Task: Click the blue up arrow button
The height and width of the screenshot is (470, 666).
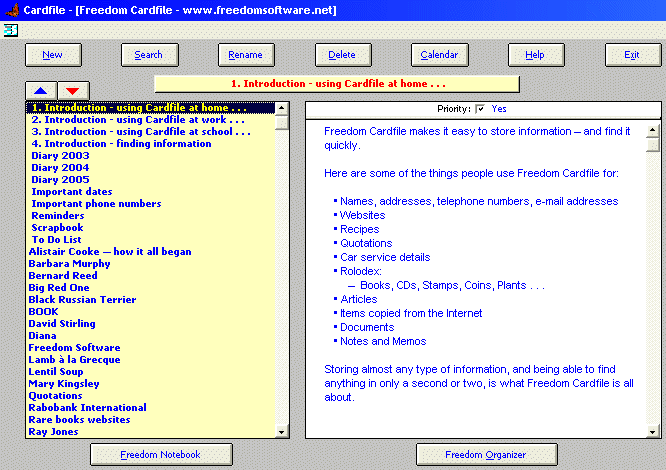Action: [41, 90]
